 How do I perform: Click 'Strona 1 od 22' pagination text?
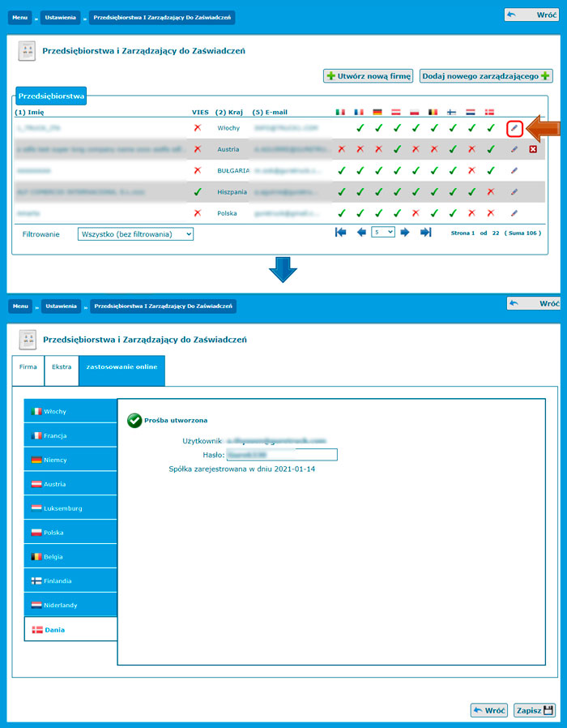tap(475, 233)
